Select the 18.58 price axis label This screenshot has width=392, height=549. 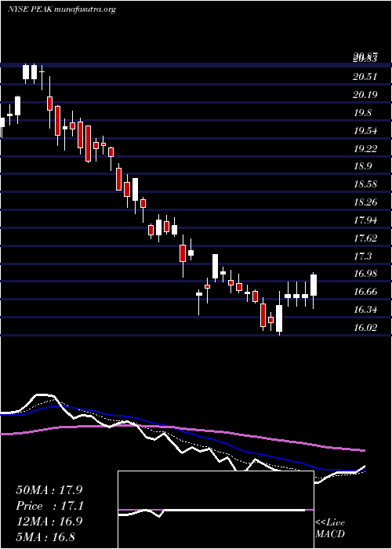tap(365, 184)
